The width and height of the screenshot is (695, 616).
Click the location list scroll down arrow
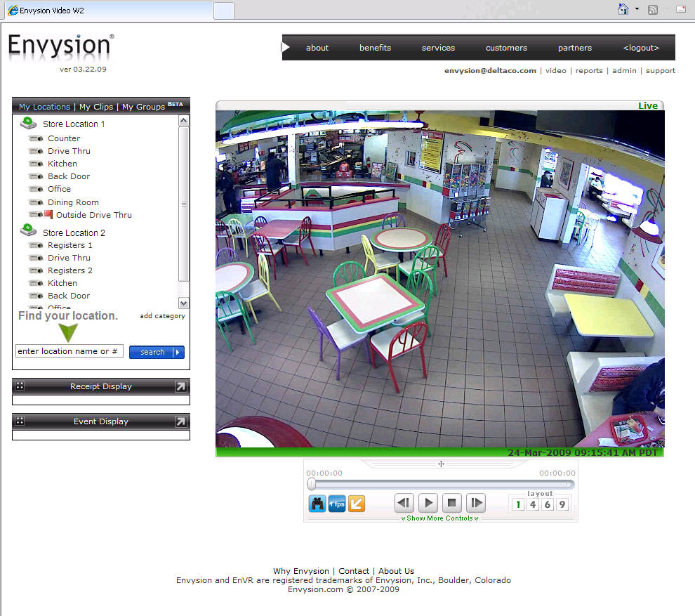(x=183, y=303)
